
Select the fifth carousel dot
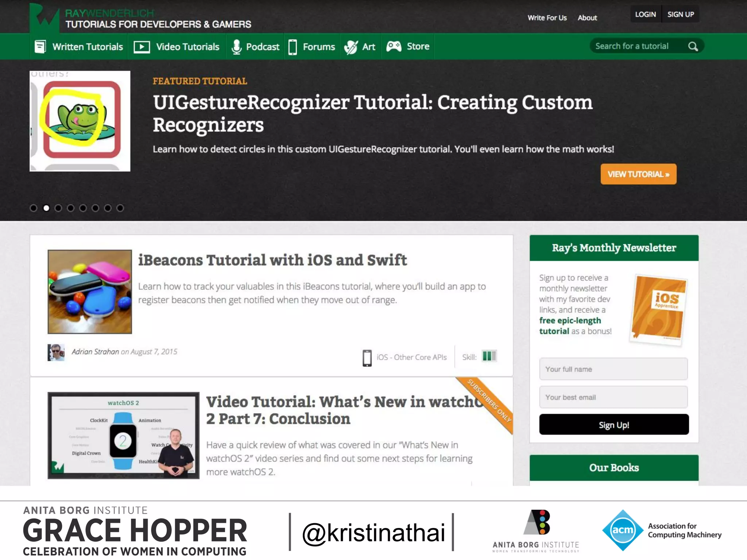pyautogui.click(x=83, y=208)
